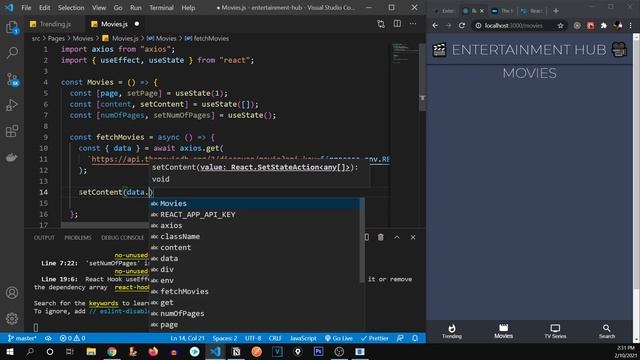Click Spaces: 2 indentation setting
640x360 pixels.
click(x=224, y=338)
